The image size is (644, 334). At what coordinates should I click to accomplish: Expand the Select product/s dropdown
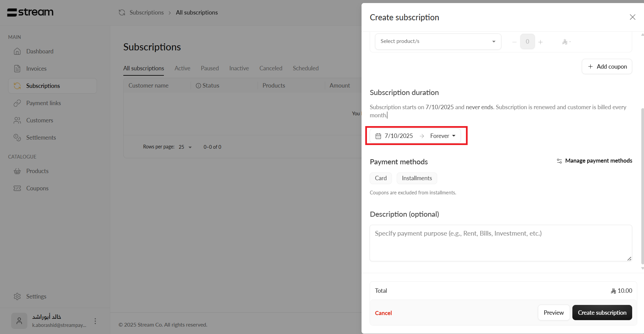point(438,41)
